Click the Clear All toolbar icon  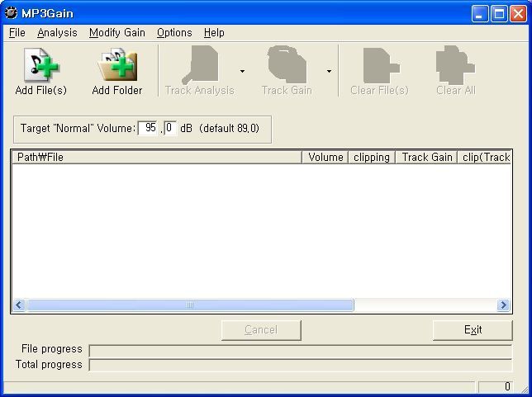tap(455, 64)
